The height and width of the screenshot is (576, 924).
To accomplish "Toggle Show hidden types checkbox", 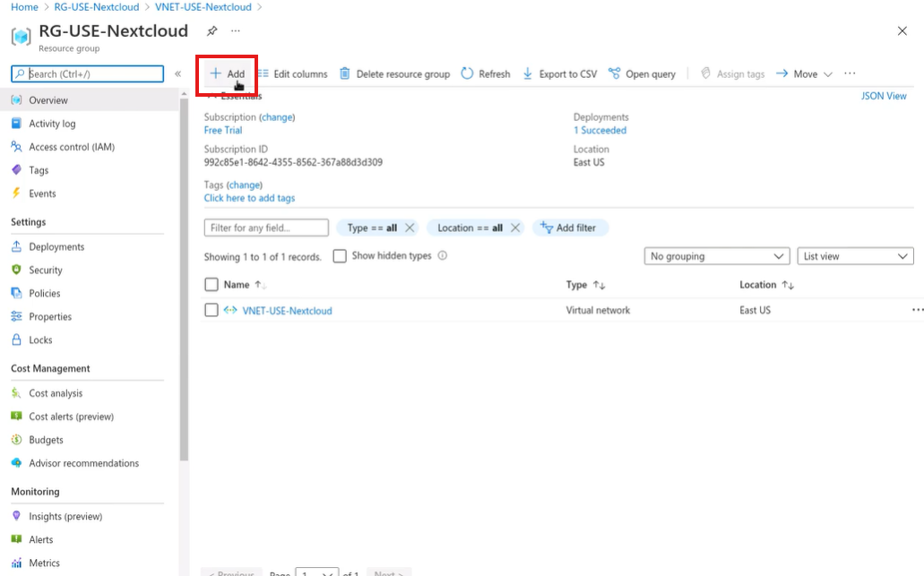I will point(340,256).
